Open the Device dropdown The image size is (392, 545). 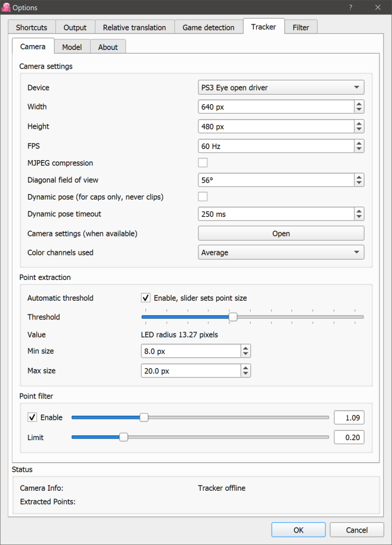[281, 87]
